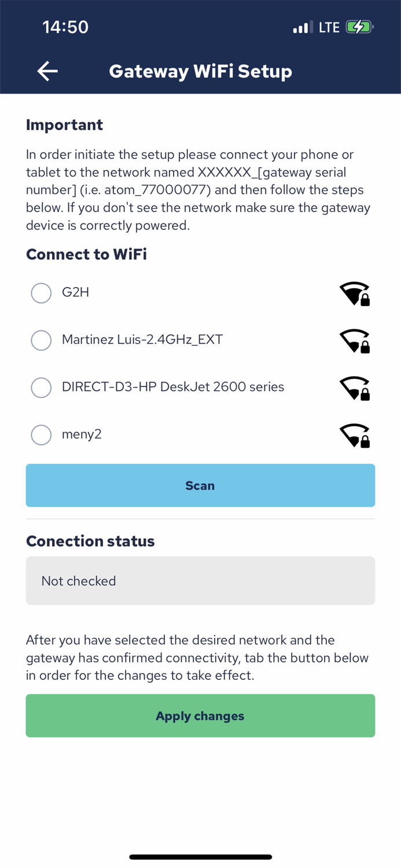Select the G2H network radio button

(41, 293)
